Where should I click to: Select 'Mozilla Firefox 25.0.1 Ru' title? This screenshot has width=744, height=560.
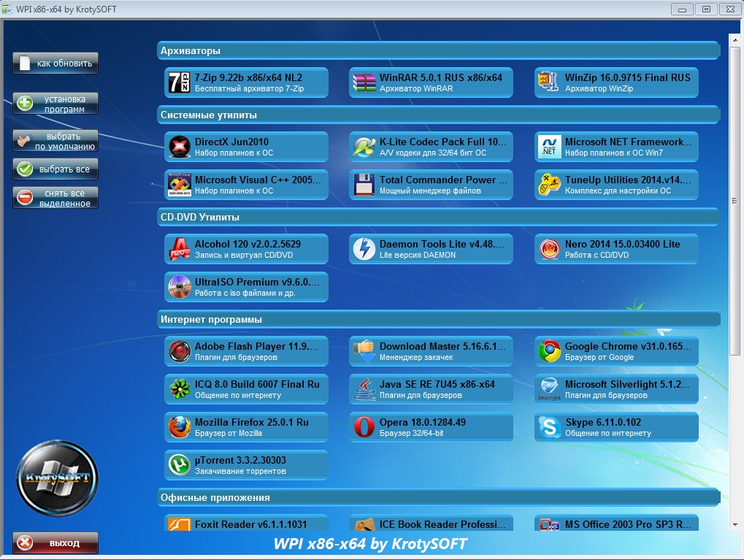coord(251,422)
